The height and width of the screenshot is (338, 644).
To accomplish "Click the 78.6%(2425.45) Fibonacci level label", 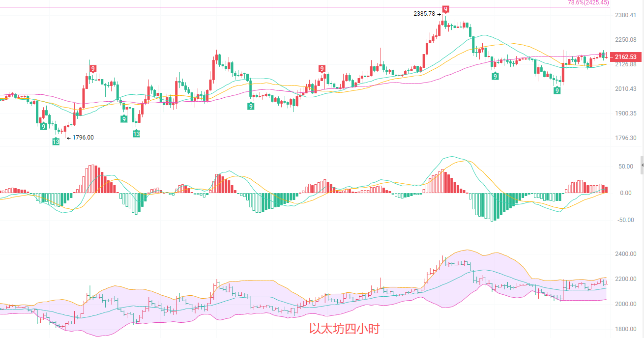I will [x=588, y=2].
